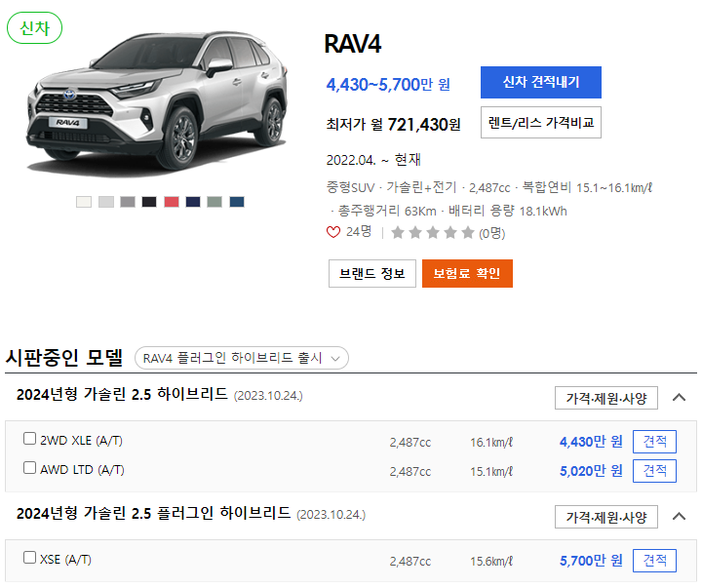
Task: Open 가격·제원·사양 for 가솔린 2.5 하이브리드
Action: point(606,398)
